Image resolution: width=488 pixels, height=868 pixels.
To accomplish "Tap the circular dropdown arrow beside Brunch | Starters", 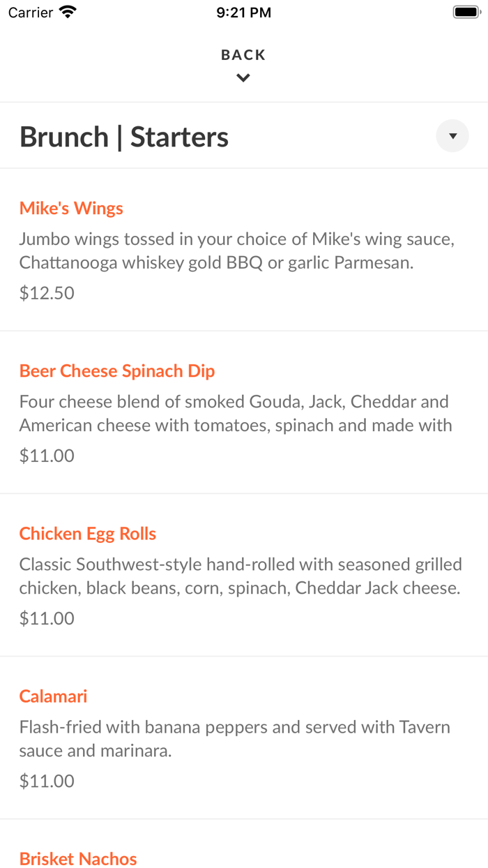I will (452, 135).
